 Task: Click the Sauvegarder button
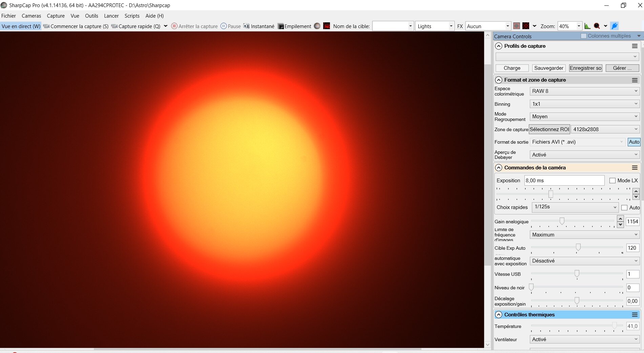click(548, 68)
